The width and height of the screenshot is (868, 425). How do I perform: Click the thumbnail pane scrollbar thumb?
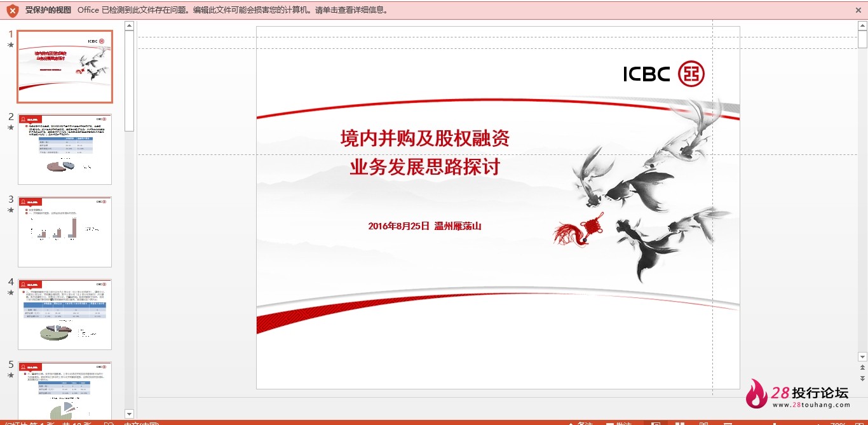[130, 81]
